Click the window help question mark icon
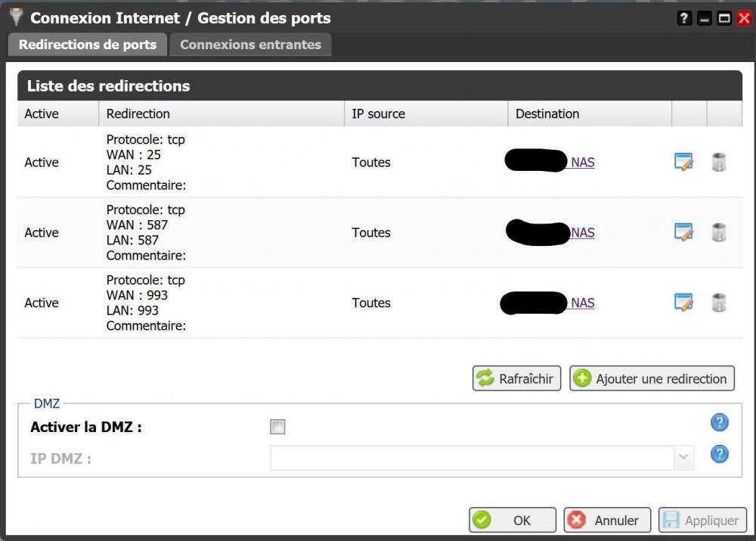 coord(685,18)
